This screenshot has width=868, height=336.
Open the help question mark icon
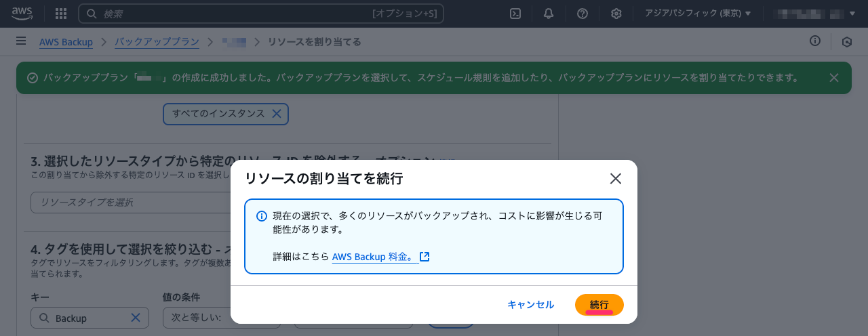pos(582,14)
